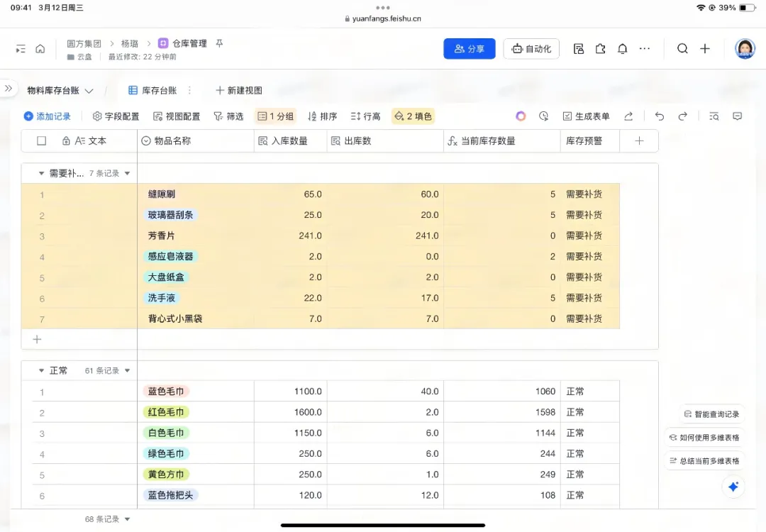Click the home icon in top bar
Screen dimensions: 766x532
[x=40, y=49]
